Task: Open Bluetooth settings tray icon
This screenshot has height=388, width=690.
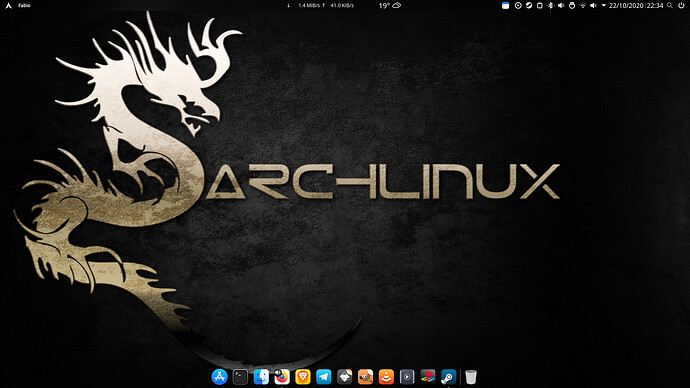Action: [x=550, y=5]
